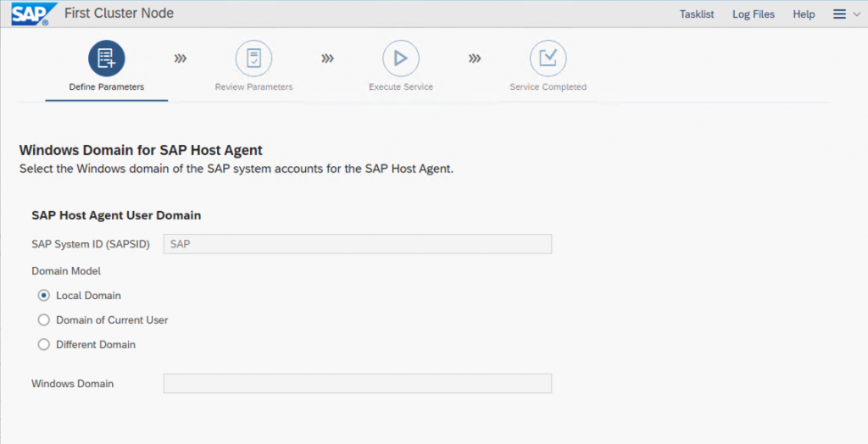This screenshot has height=444, width=868.
Task: Select the Service Completed checkmark icon
Action: [x=548, y=58]
